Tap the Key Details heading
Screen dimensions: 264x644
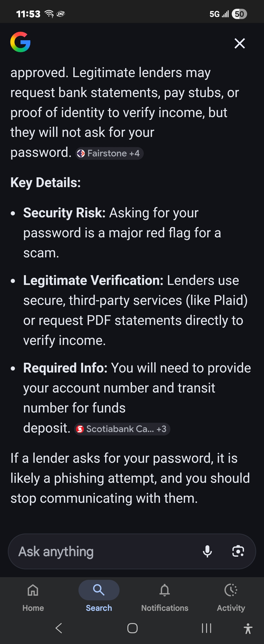45,182
